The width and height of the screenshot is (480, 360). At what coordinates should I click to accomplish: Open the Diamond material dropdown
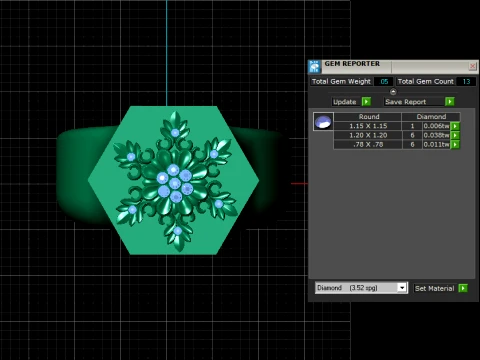click(402, 288)
